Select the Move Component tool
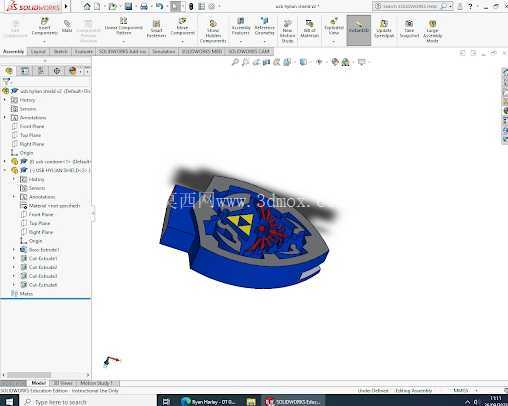 [182, 26]
